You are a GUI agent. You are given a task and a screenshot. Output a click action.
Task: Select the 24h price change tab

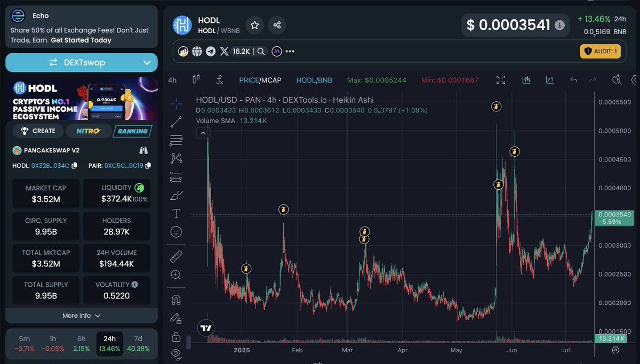[109, 344]
